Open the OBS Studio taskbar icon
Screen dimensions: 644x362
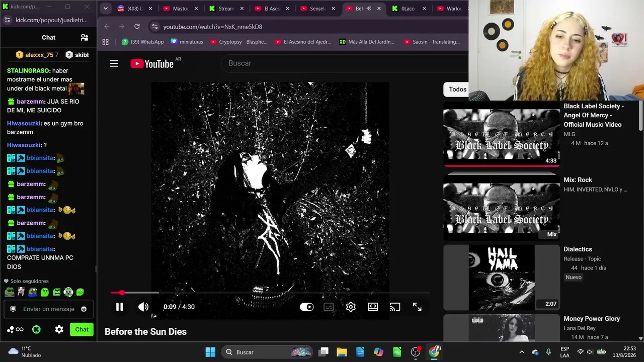pos(416,352)
